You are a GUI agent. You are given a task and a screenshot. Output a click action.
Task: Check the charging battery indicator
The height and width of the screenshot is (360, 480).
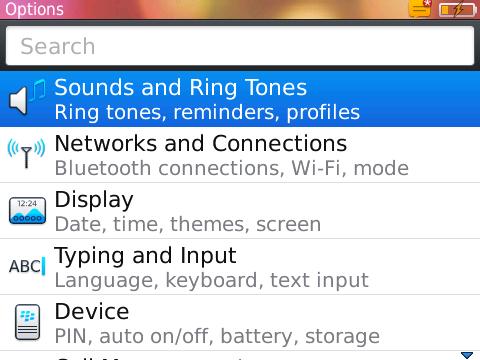tap(458, 10)
